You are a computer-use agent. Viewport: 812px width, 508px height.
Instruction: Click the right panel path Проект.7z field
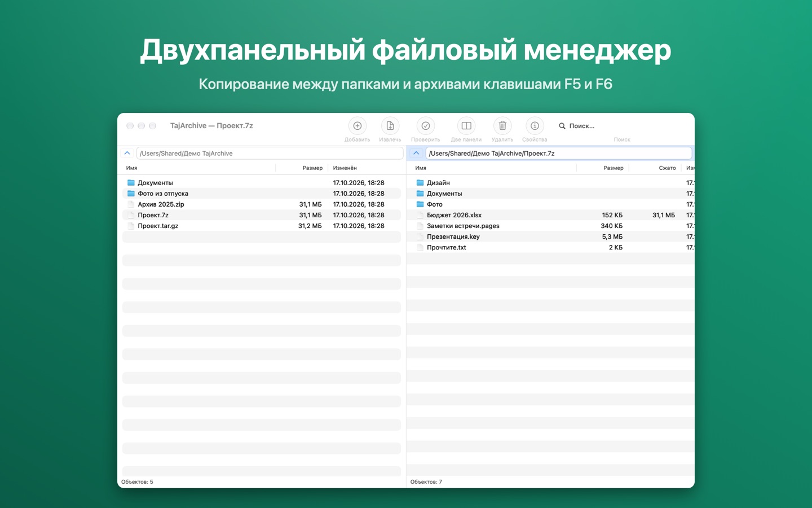(x=558, y=154)
